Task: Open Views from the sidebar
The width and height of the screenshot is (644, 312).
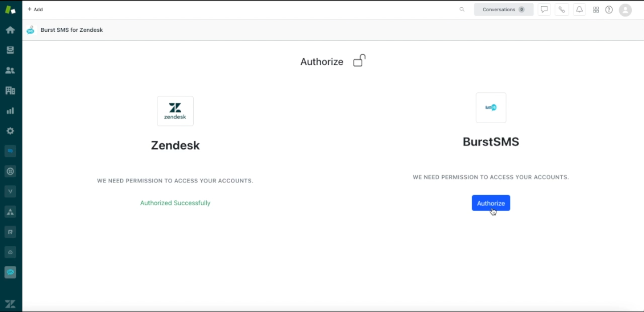Action: [x=10, y=50]
